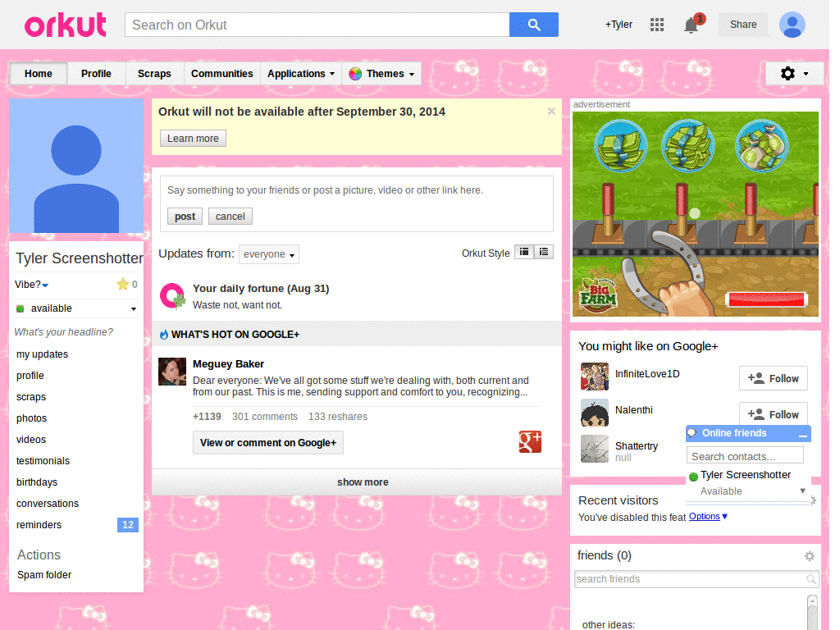Click the Themes color wheel icon

tap(354, 74)
